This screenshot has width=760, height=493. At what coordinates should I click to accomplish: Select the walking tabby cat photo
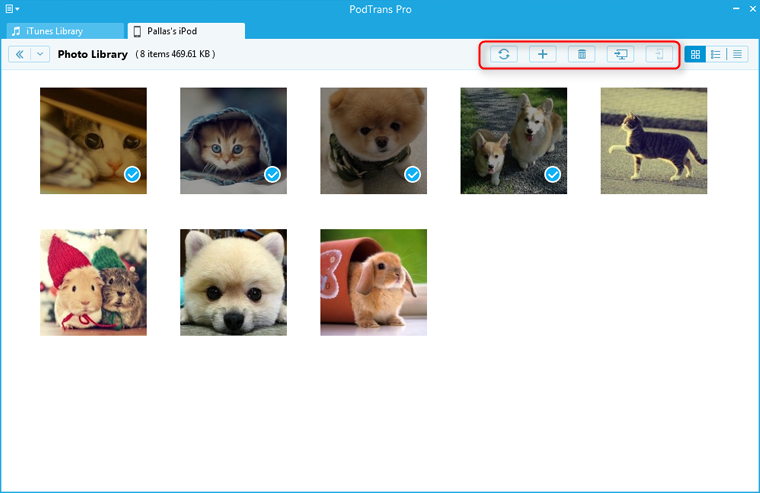[653, 141]
